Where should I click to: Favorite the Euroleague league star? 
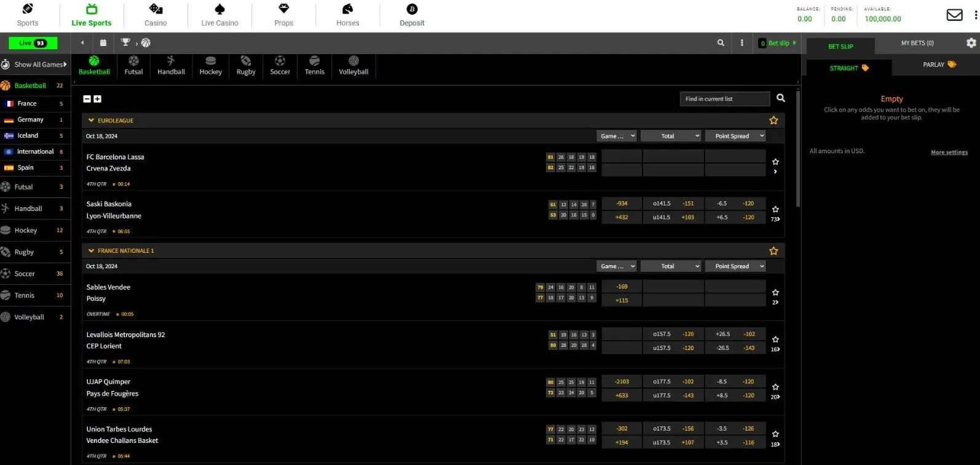[x=773, y=121]
